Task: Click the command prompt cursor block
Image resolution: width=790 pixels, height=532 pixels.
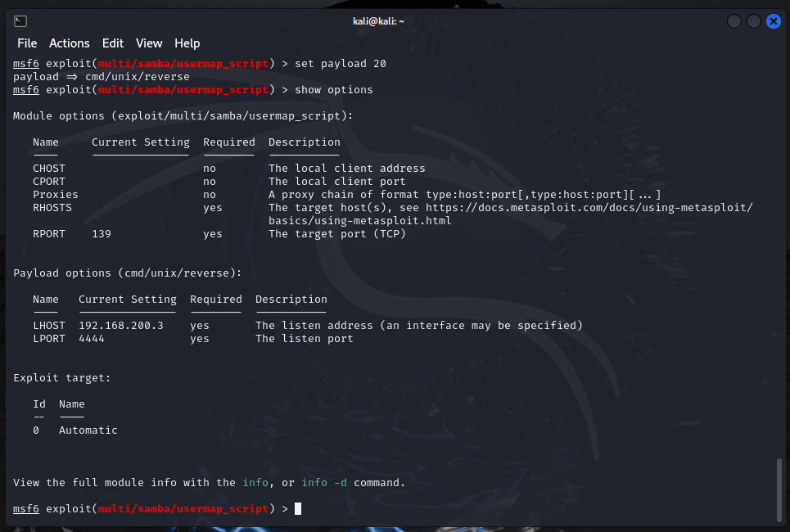Action: pos(298,508)
